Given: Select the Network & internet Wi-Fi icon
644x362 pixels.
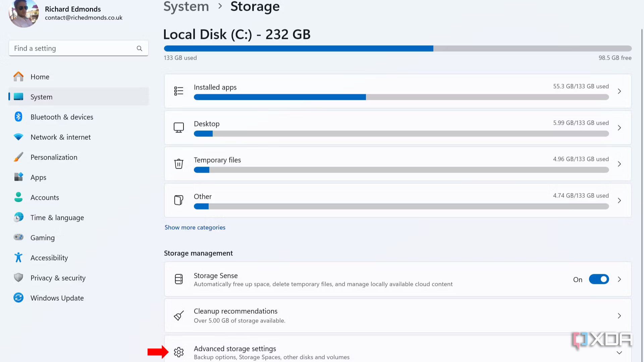Looking at the screenshot, I should 18,137.
